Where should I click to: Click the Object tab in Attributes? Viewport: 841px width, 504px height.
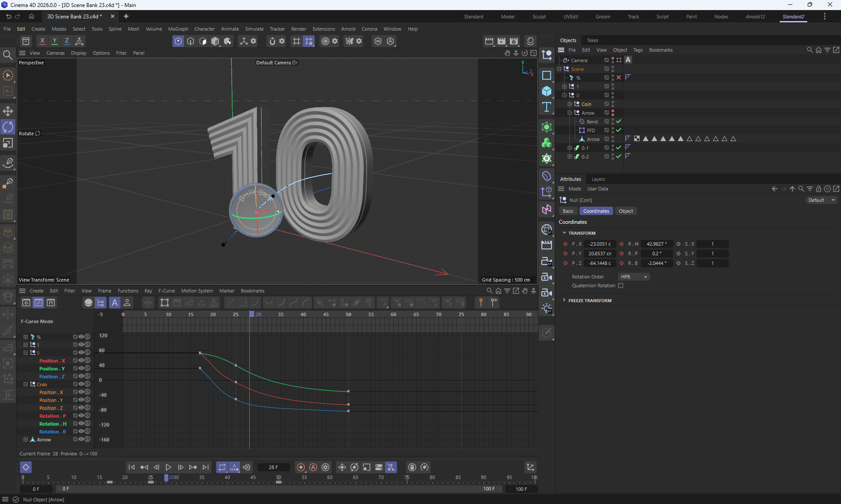click(x=625, y=211)
